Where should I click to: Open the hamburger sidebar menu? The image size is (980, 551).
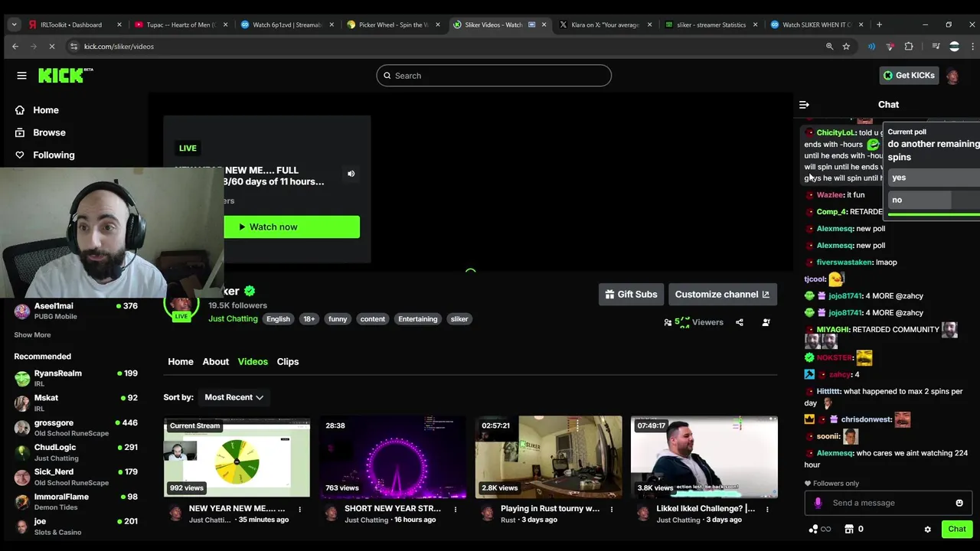pos(21,76)
